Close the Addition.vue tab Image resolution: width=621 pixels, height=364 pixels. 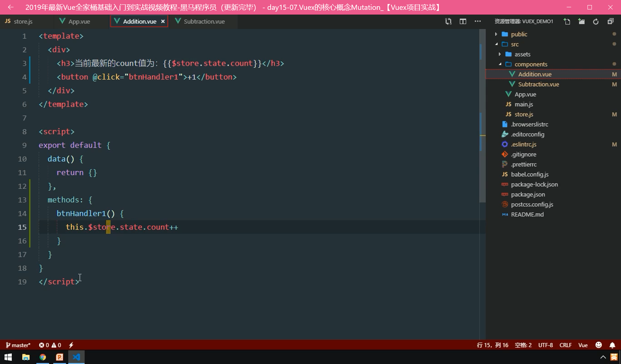point(163,21)
